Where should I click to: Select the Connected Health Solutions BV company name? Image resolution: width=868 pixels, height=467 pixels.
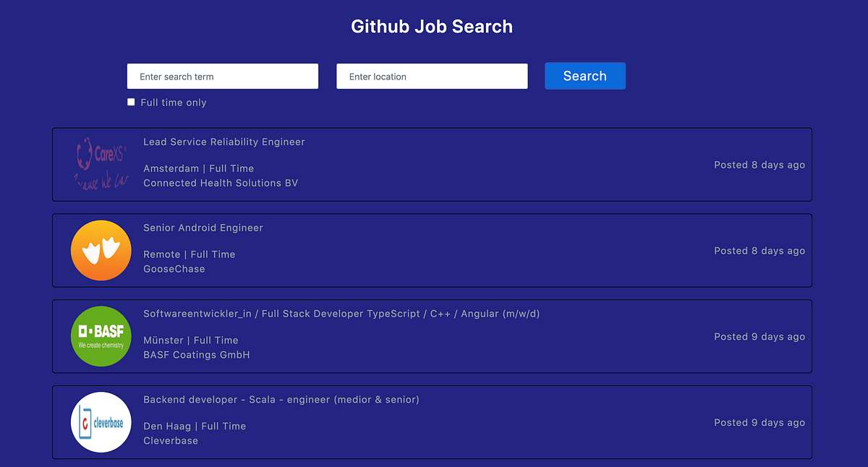coord(221,183)
